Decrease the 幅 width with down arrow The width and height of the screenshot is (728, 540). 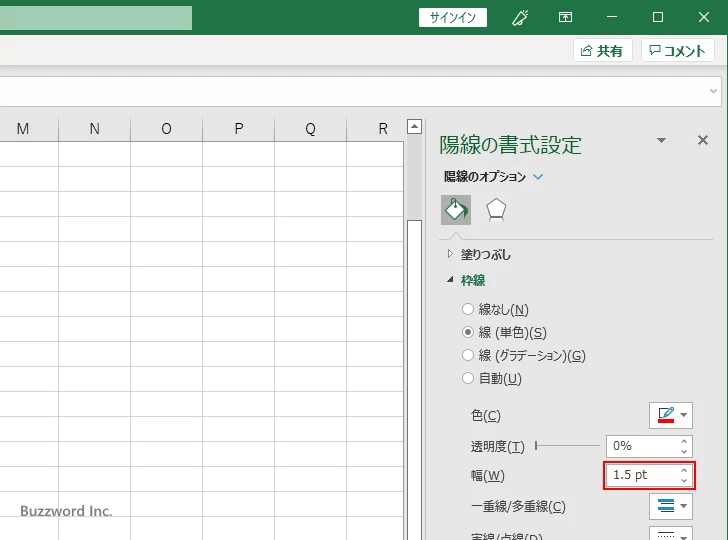pos(684,480)
